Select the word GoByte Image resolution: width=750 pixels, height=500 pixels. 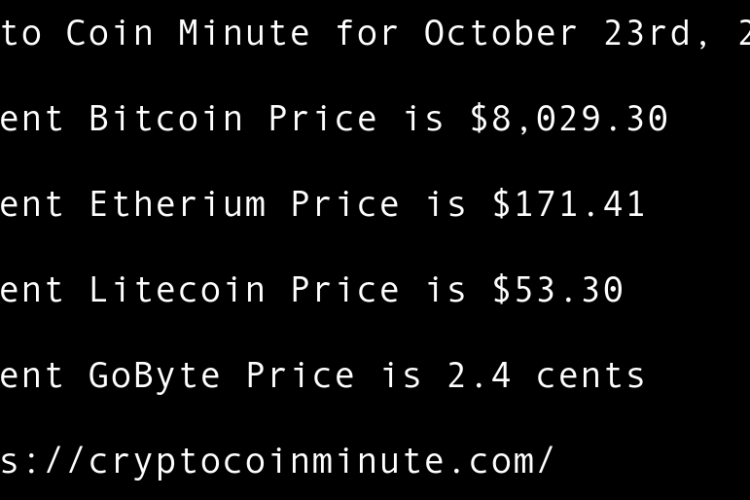[155, 376]
